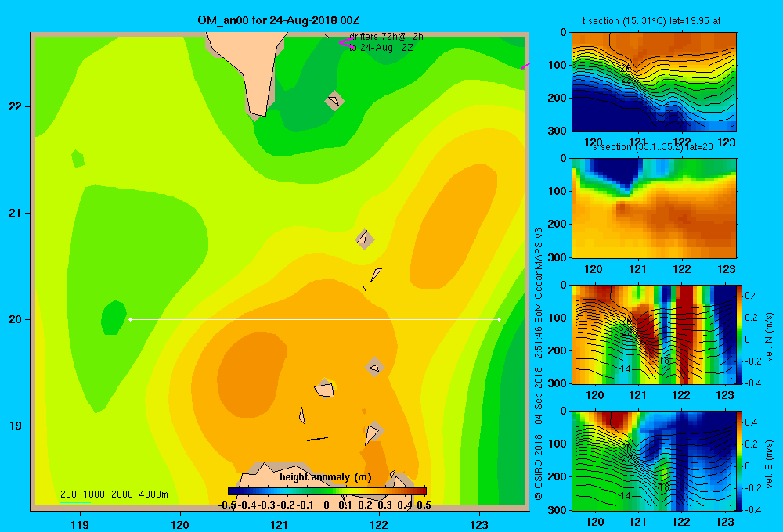
Task: Click the 'height anomaly (m)' label
Action: pyautogui.click(x=326, y=477)
